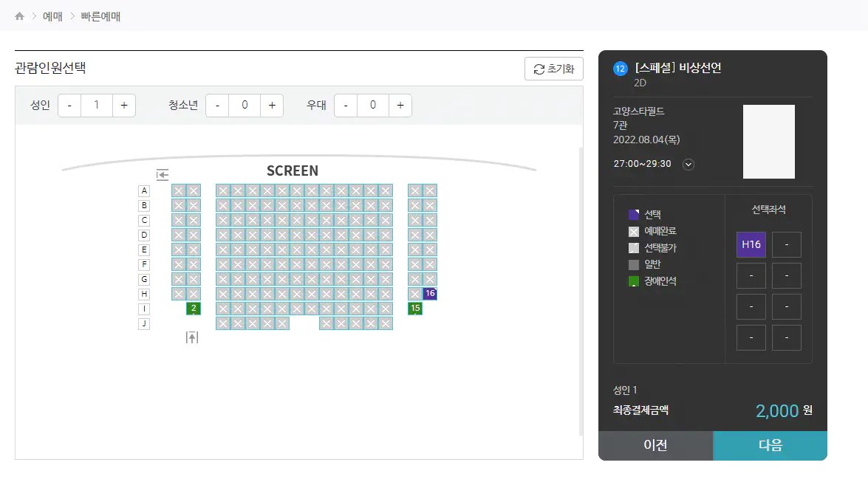Screen dimensions: 868x499
Task: Click the 성인 count field showing 1
Action: pyautogui.click(x=96, y=105)
